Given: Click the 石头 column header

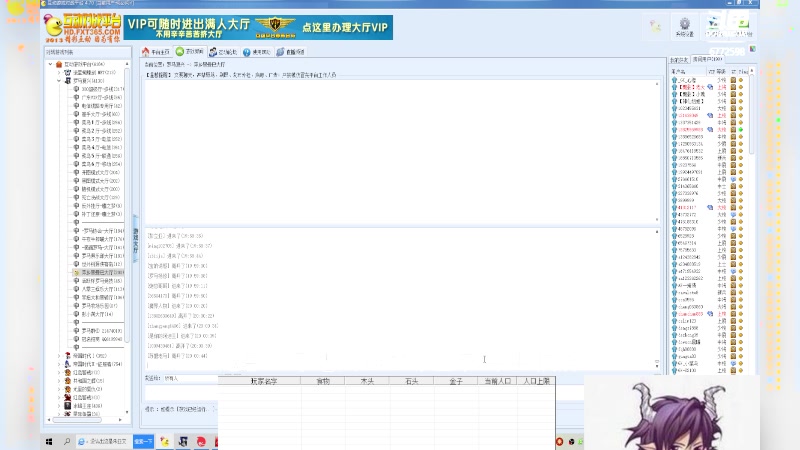Looking at the screenshot, I should 411,381.
